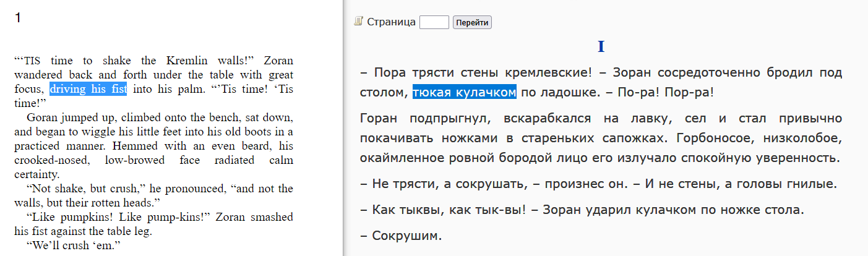868x256 pixels.
Task: Click the page number input field
Action: pos(434,22)
